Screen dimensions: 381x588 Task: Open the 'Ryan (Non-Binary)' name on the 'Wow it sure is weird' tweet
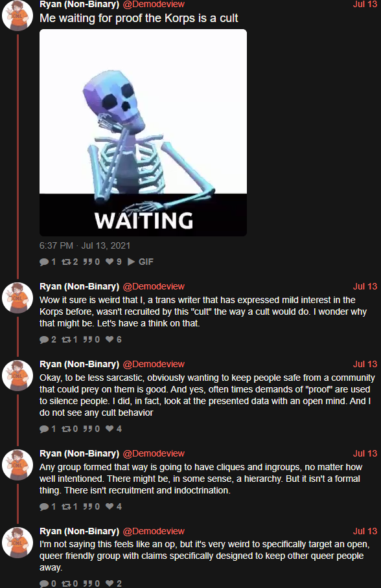(79, 286)
